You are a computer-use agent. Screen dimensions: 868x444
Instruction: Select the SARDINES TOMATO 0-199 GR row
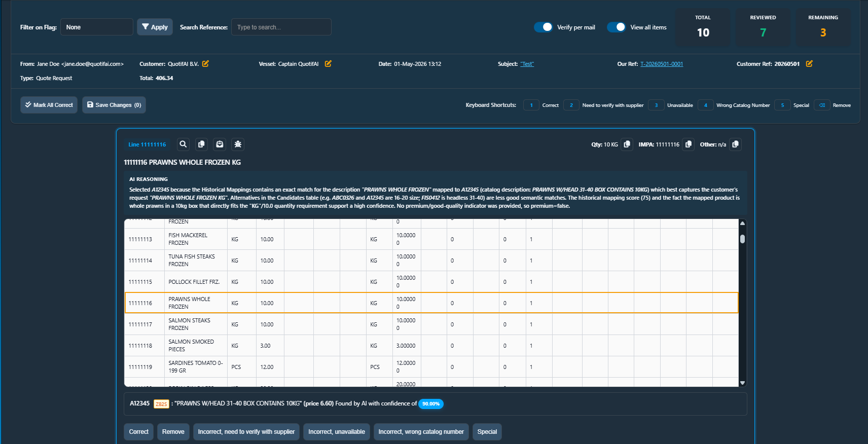(431, 367)
